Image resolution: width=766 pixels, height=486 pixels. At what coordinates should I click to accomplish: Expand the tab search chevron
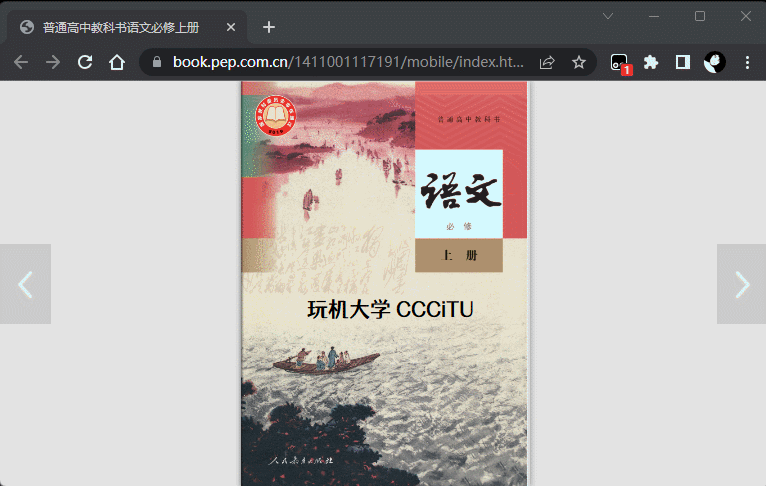608,16
